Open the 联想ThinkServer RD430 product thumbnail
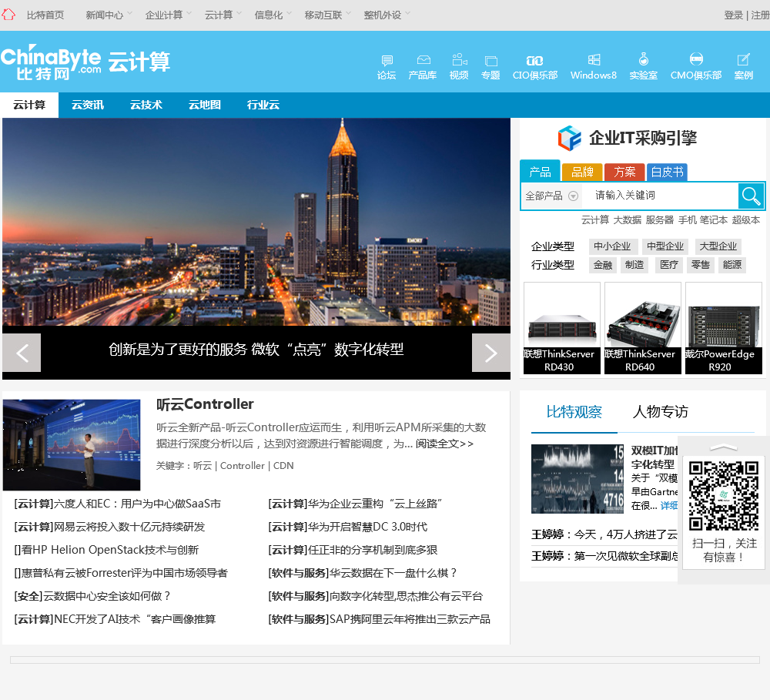 [562, 328]
